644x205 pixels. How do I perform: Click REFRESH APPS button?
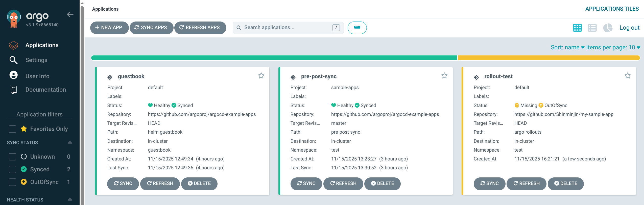pyautogui.click(x=200, y=28)
